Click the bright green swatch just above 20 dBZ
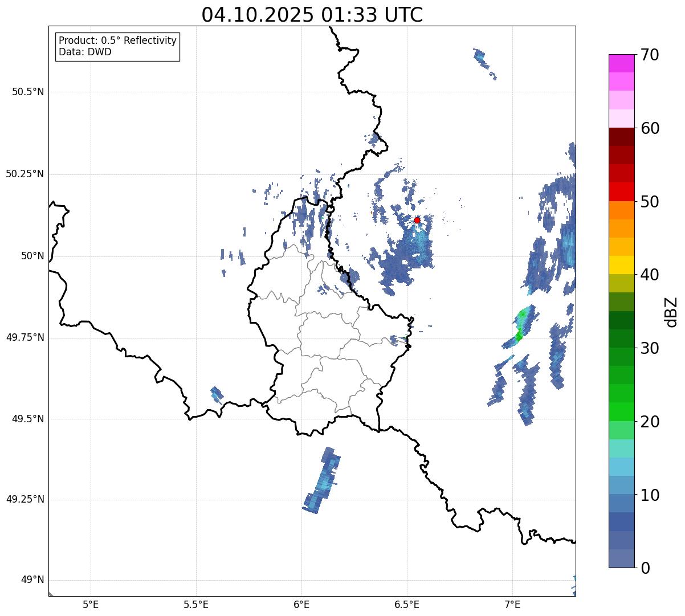 tap(622, 411)
